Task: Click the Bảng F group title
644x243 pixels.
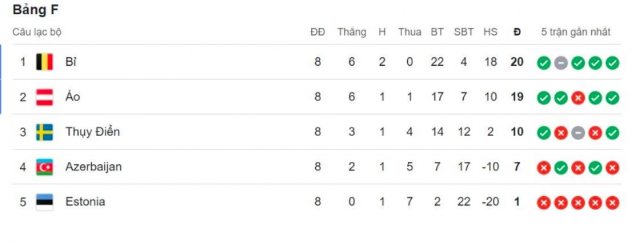Action: pos(35,10)
